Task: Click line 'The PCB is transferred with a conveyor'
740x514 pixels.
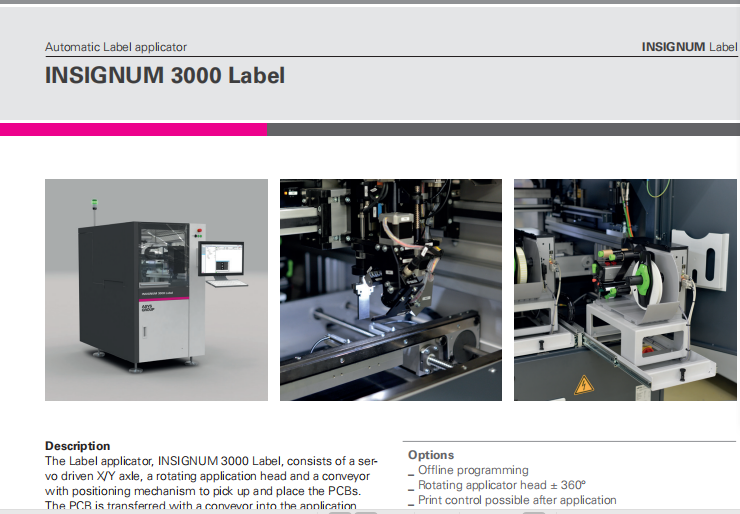Action: pos(201,506)
